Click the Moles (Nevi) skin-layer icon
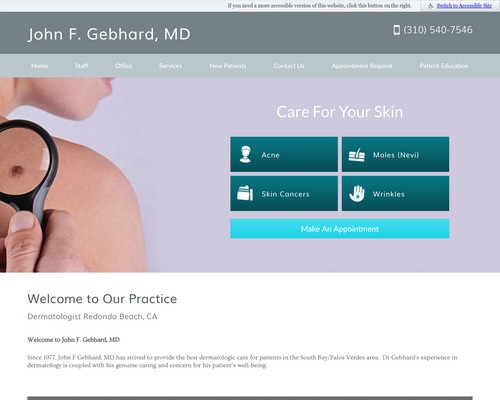The width and height of the screenshot is (500, 400). tap(357, 155)
